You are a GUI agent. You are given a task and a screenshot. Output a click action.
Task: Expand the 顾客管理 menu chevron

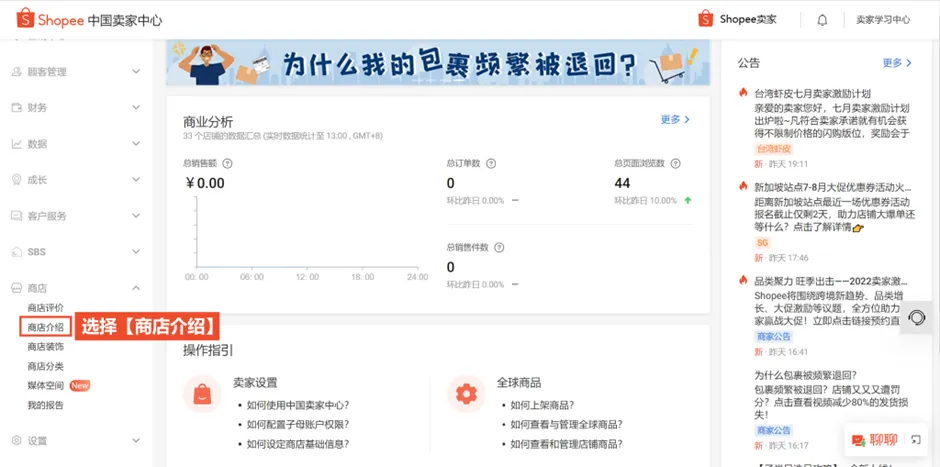(x=136, y=72)
